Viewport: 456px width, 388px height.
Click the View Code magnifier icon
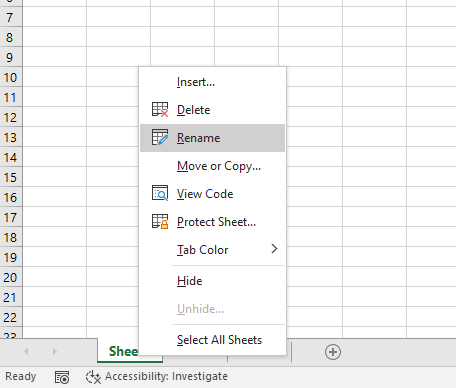(x=160, y=193)
